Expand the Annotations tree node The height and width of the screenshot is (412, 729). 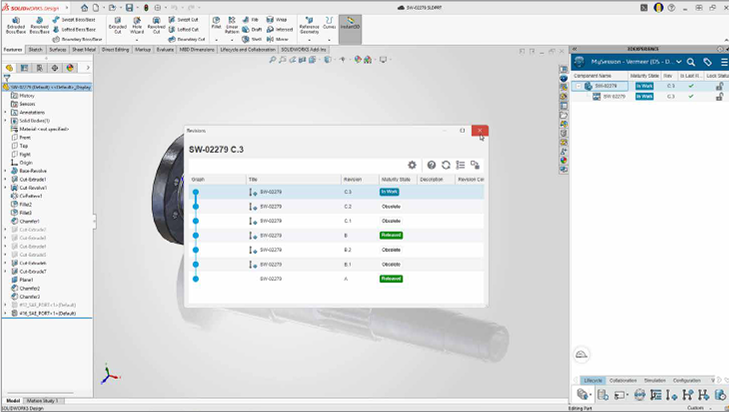point(6,113)
